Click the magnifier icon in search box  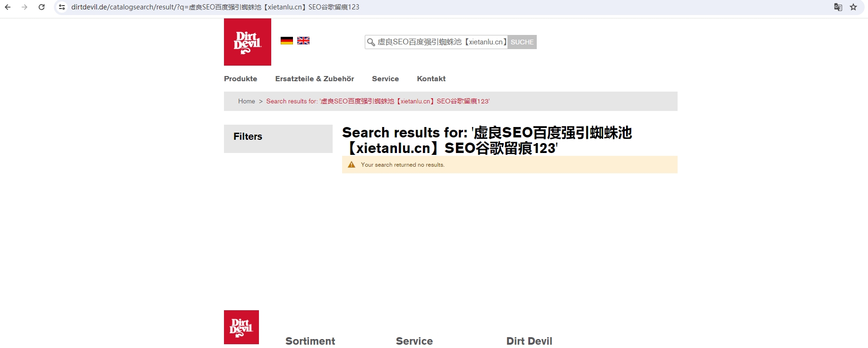(x=371, y=42)
